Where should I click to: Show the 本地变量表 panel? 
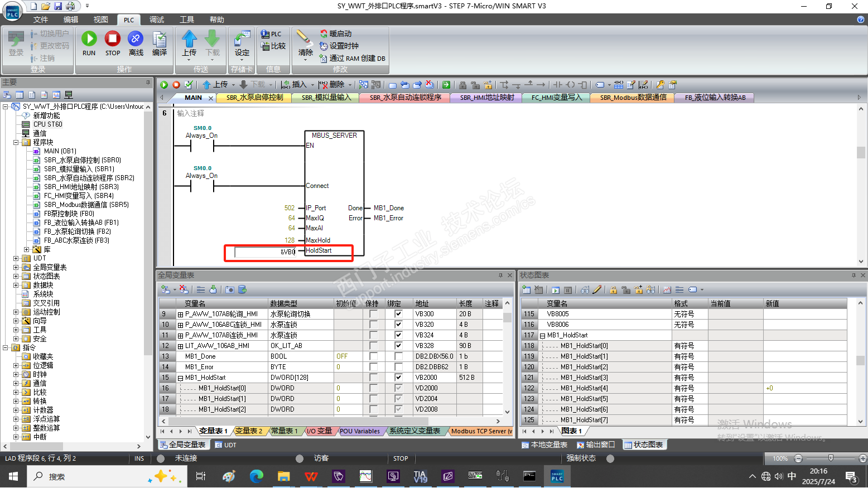pos(544,445)
